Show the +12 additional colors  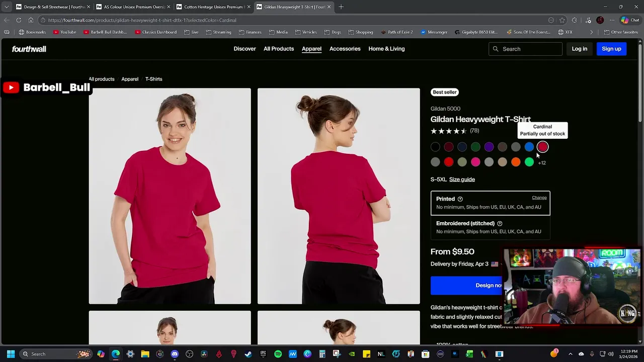coord(542,163)
